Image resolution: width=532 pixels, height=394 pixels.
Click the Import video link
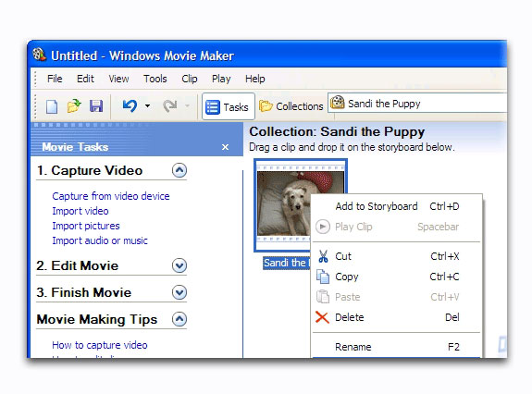[x=80, y=211]
